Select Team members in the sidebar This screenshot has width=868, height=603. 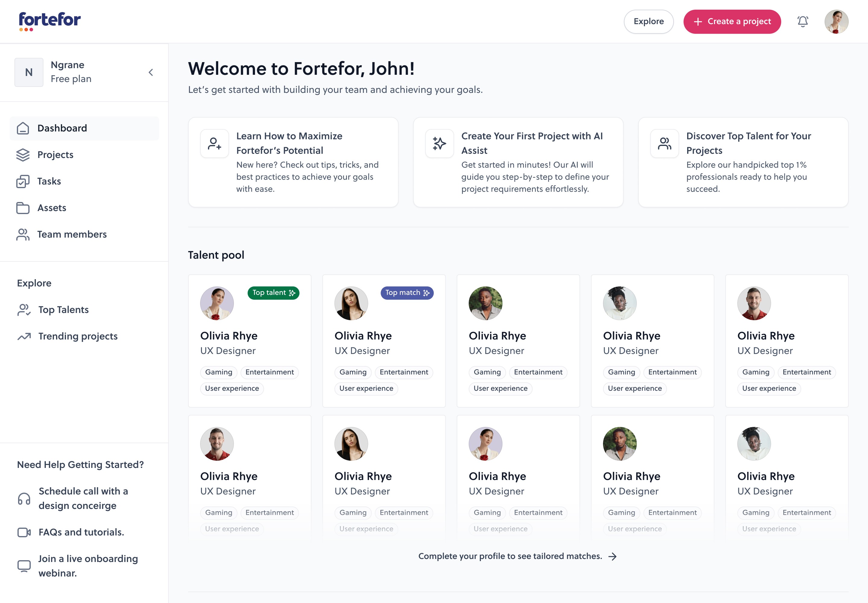tap(72, 234)
